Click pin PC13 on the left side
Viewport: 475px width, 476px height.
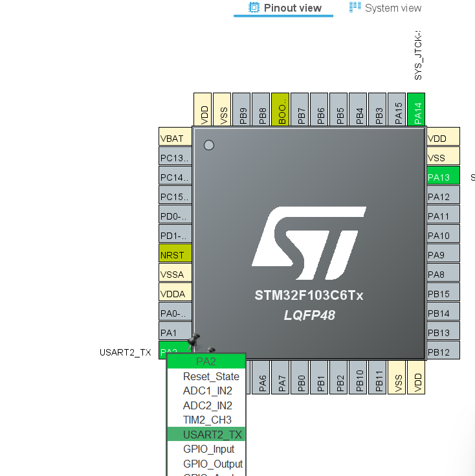pos(175,155)
